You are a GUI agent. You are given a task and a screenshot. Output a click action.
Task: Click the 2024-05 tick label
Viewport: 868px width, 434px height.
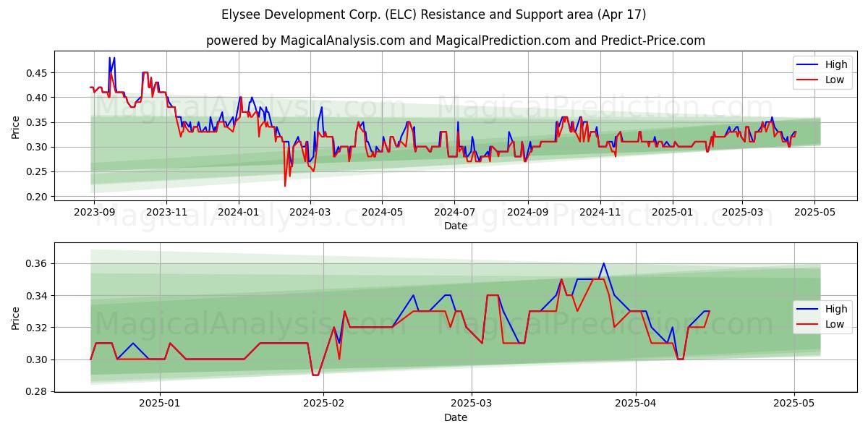(x=382, y=212)
